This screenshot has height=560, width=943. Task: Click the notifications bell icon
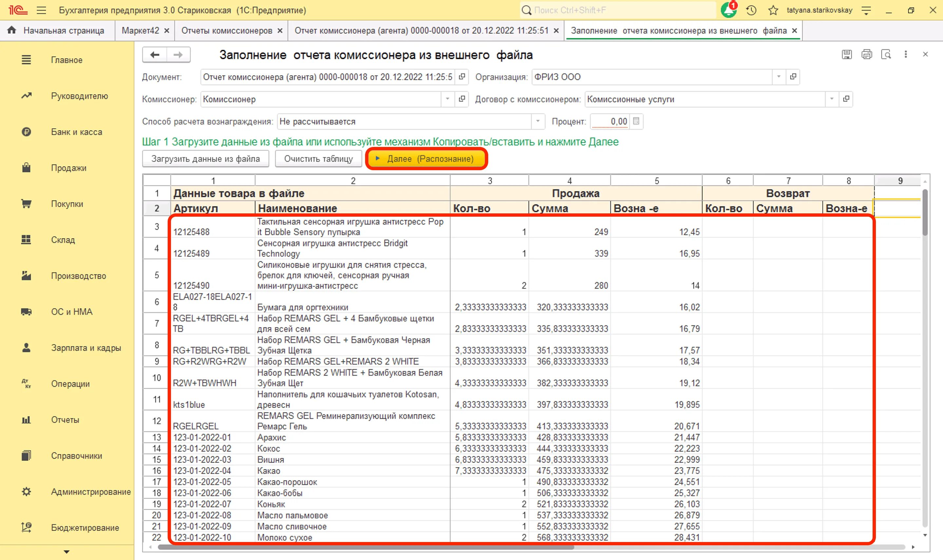click(728, 10)
